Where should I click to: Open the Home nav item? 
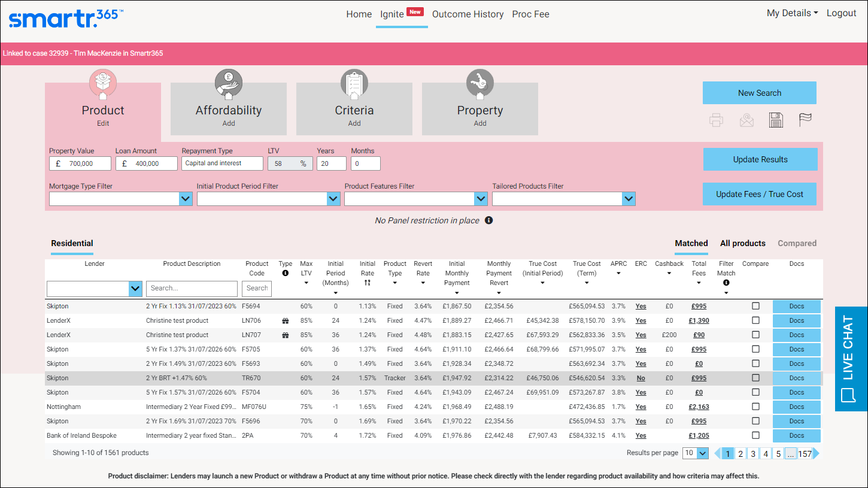click(x=359, y=14)
